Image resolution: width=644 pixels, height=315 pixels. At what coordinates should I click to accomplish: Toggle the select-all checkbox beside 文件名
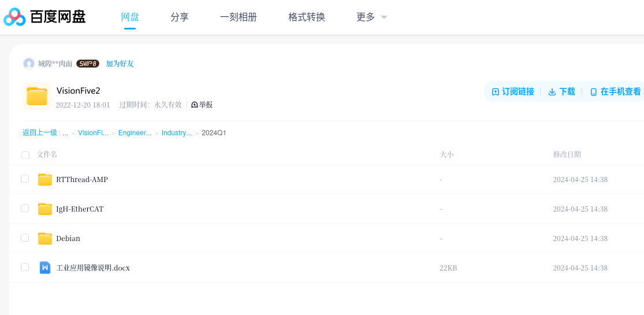[x=25, y=155]
